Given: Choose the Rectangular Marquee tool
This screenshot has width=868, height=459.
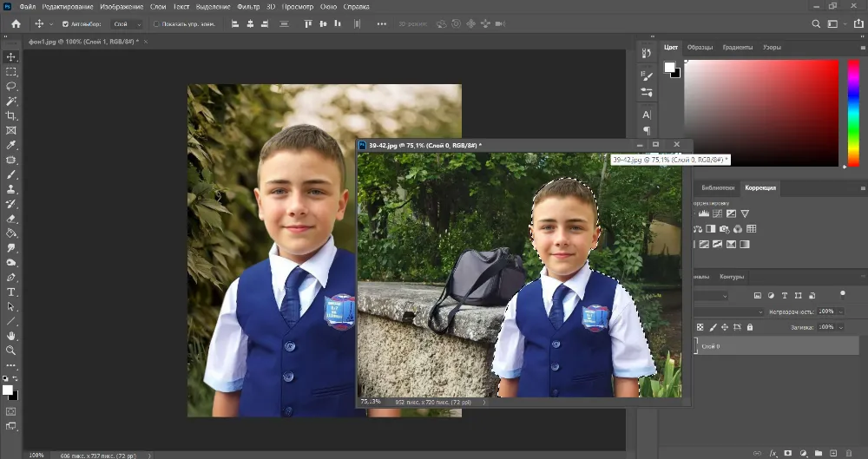Looking at the screenshot, I should [11, 72].
